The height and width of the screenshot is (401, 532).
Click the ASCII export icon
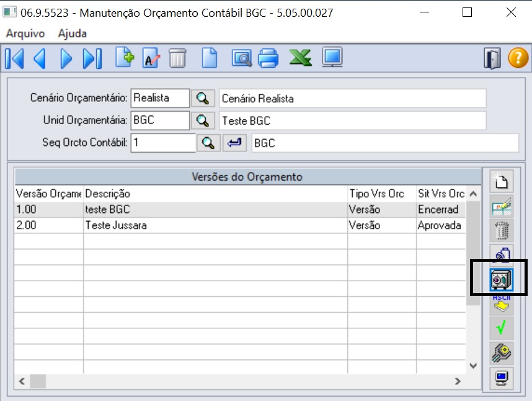(502, 304)
